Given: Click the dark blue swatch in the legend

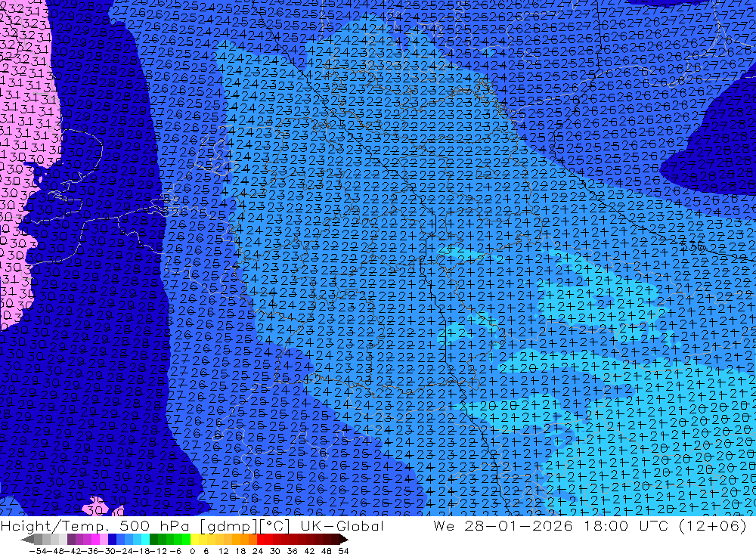Looking at the screenshot, I should click(x=112, y=540).
